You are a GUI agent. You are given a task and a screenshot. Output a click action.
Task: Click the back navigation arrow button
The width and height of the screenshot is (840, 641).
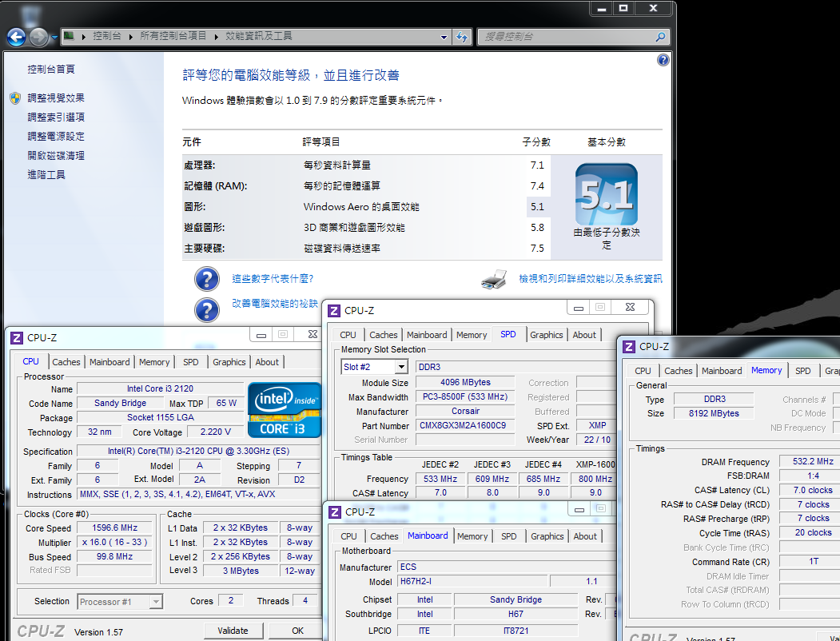(16, 37)
